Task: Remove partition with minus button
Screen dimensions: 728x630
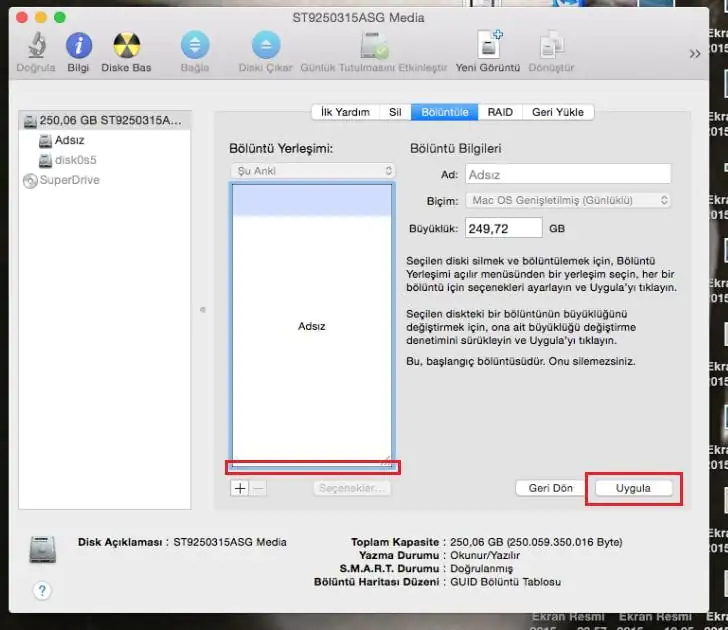Action: pyautogui.click(x=259, y=488)
